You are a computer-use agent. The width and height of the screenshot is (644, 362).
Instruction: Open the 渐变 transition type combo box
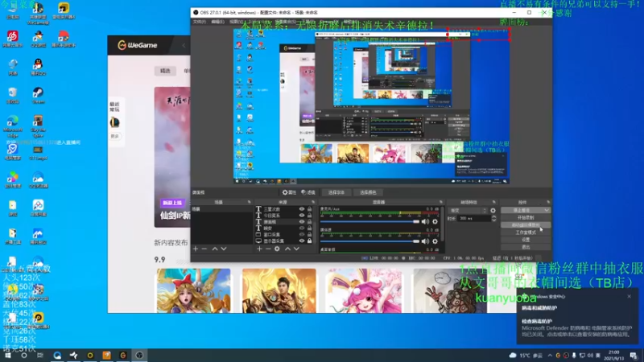pos(469,211)
